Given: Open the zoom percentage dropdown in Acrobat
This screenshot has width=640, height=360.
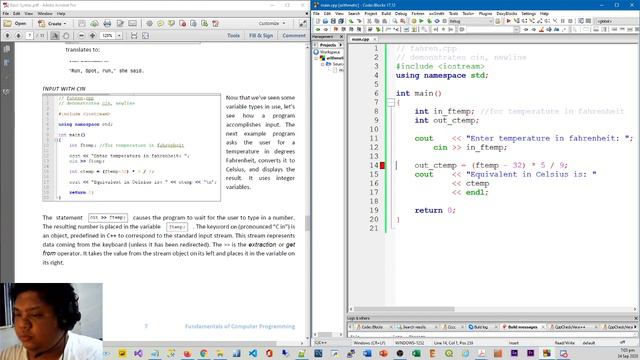Looking at the screenshot, I should [x=119, y=36].
